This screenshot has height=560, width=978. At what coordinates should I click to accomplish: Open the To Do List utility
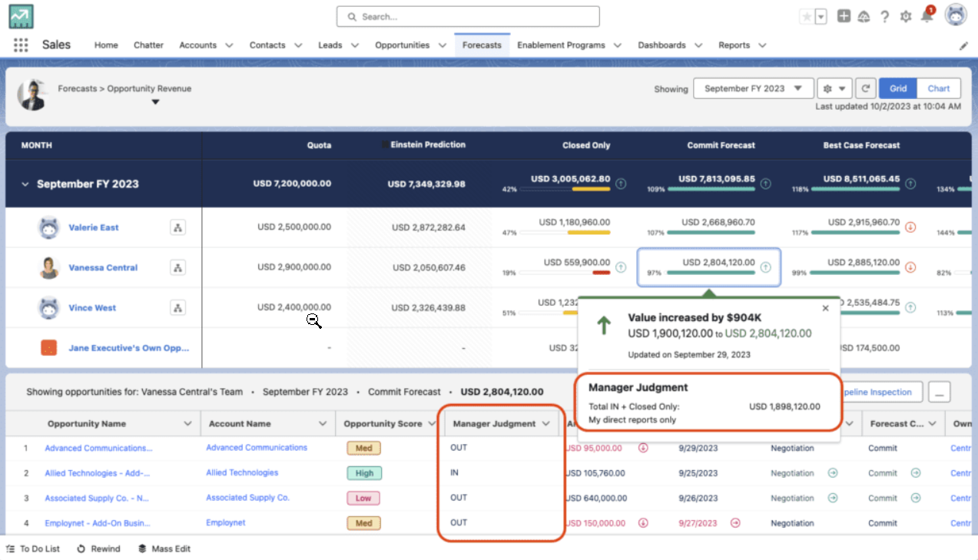tap(33, 549)
